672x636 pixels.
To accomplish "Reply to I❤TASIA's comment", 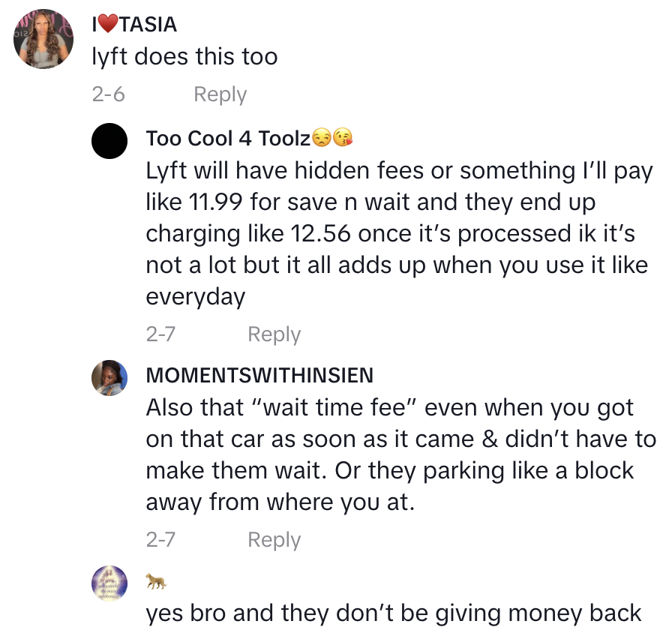I will pos(220,94).
